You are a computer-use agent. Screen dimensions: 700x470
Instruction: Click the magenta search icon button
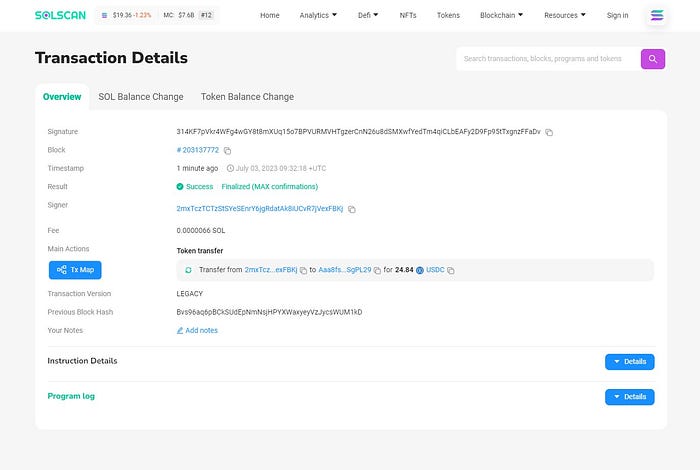[653, 59]
